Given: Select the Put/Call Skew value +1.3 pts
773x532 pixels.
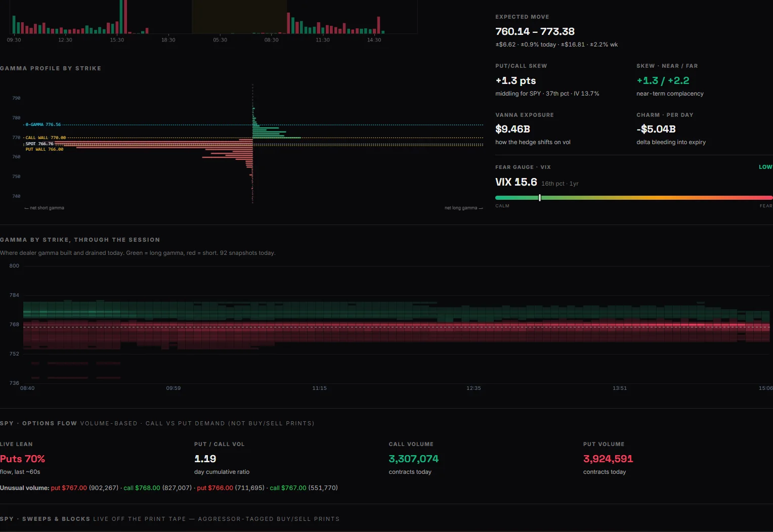Looking at the screenshot, I should [x=516, y=80].
